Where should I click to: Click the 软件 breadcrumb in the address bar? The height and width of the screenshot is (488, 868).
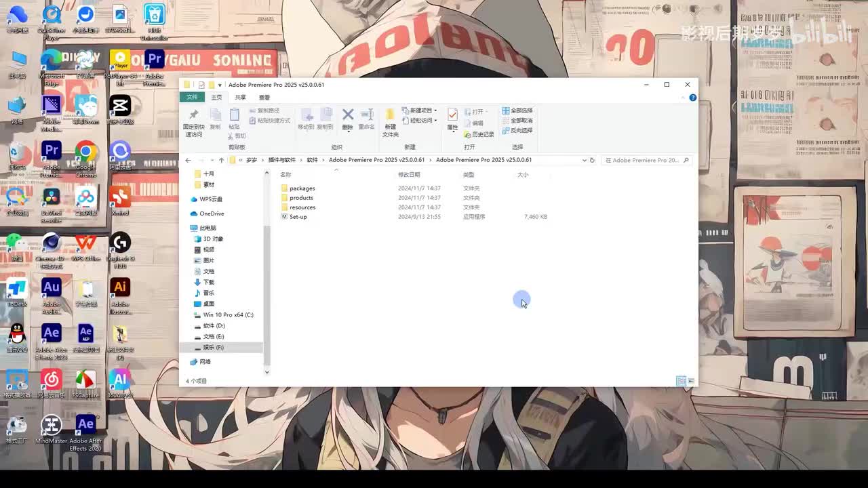coord(312,160)
